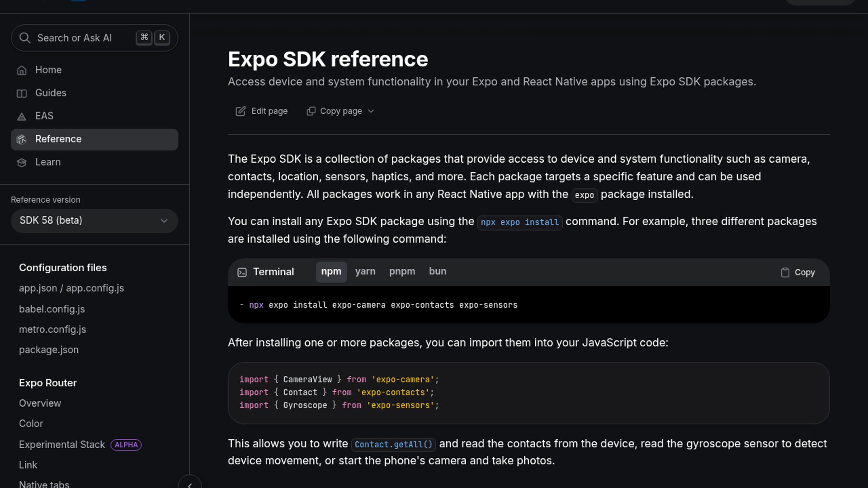Switch to the pnpm tab

click(x=402, y=272)
